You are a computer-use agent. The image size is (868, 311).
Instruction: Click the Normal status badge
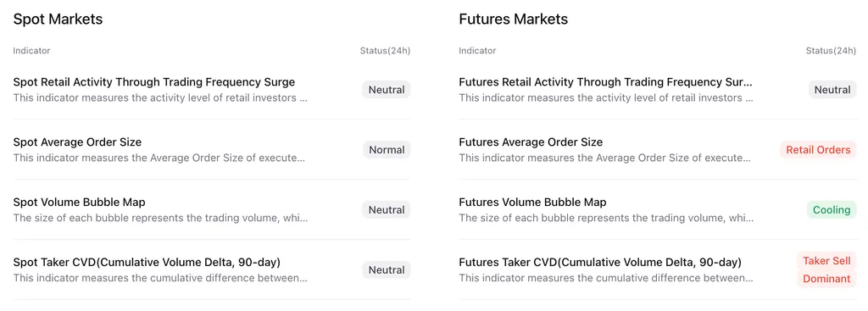coord(387,150)
